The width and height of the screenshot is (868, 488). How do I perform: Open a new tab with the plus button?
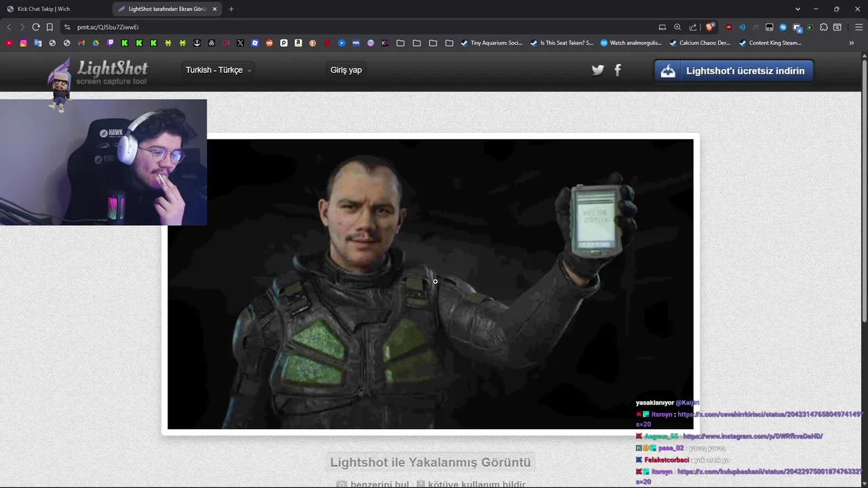coord(231,9)
